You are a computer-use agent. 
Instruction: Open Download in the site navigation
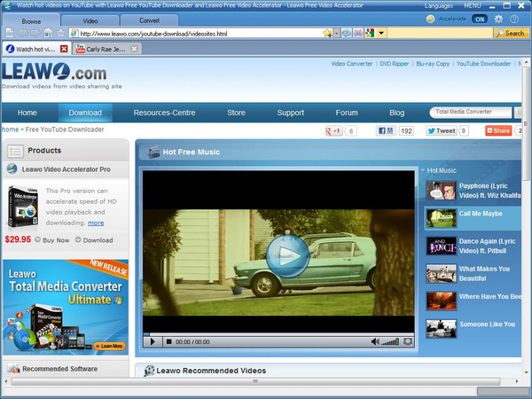tap(85, 113)
